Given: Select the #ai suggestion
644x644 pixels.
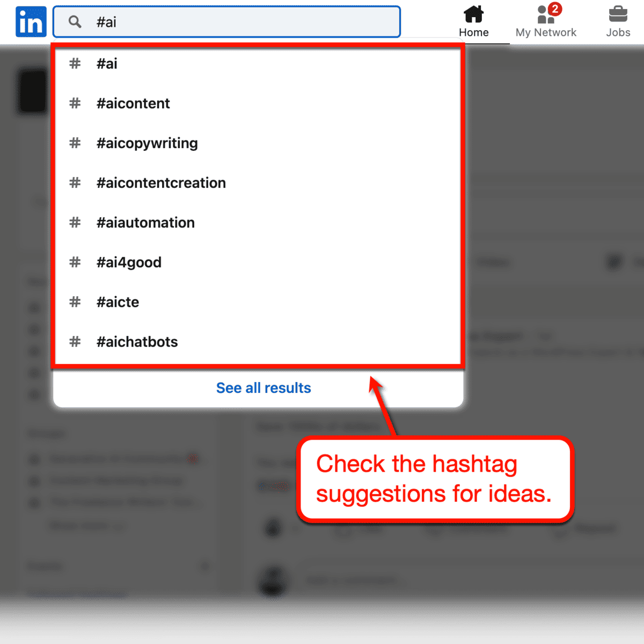Looking at the screenshot, I should pos(107,63).
